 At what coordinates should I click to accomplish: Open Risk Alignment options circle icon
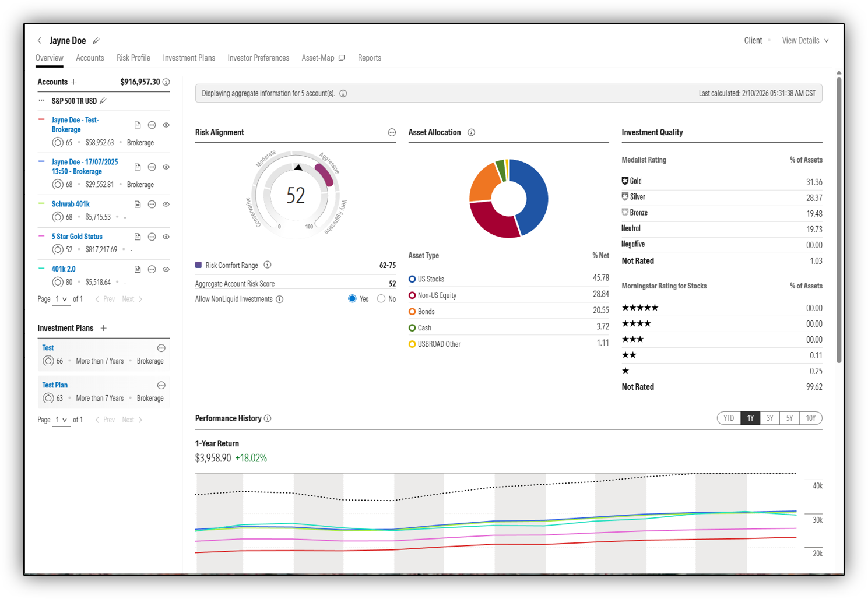392,133
